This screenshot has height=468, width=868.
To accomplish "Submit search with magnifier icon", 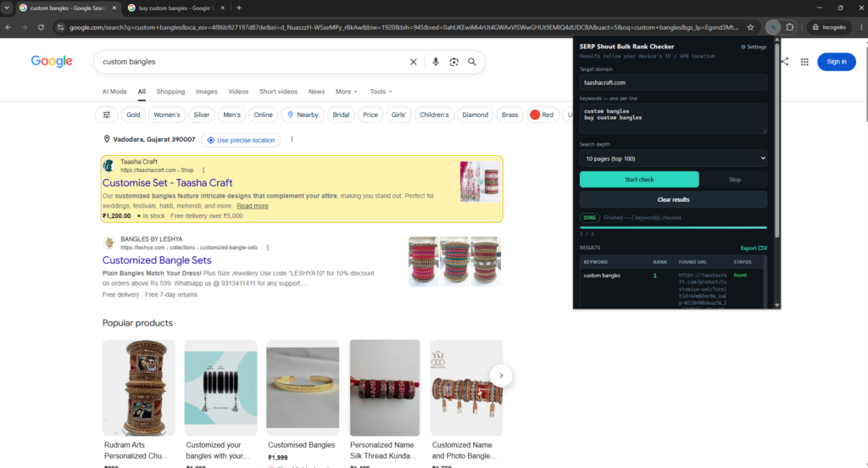I will click(471, 62).
